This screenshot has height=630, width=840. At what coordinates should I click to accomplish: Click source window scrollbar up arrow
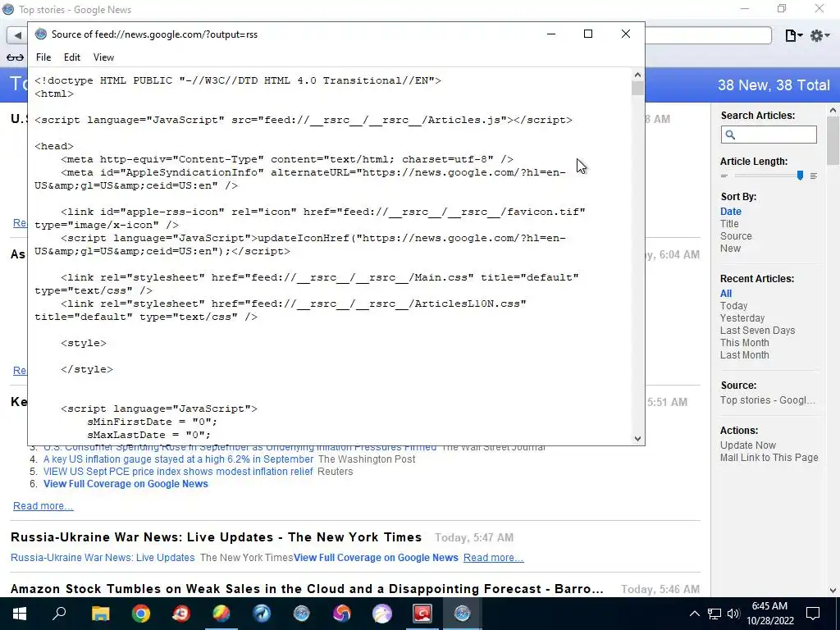637,75
